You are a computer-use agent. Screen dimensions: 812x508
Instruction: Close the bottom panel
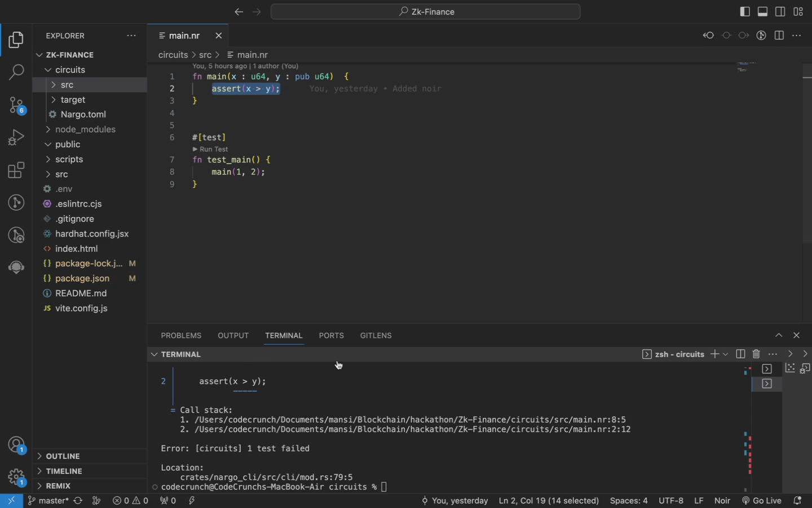pos(796,335)
